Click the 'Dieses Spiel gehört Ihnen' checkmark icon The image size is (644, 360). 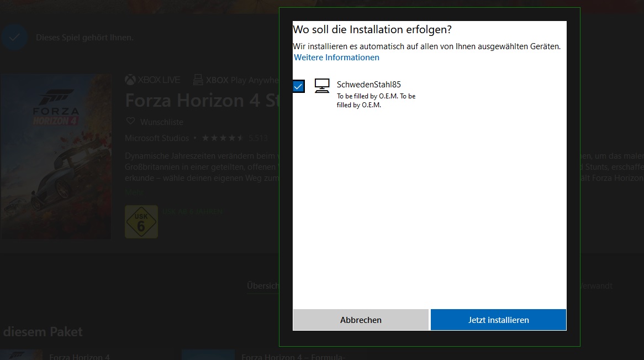(14, 38)
